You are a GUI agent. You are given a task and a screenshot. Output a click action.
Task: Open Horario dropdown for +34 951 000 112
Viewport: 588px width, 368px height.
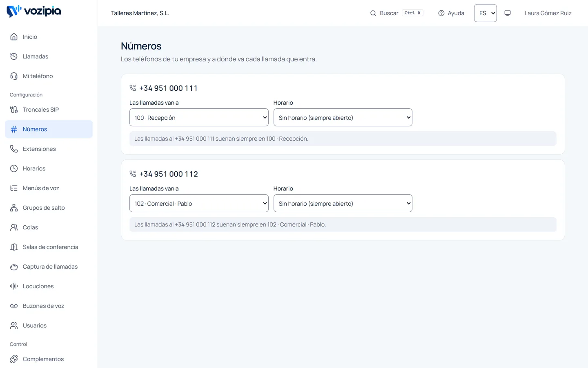[343, 203]
